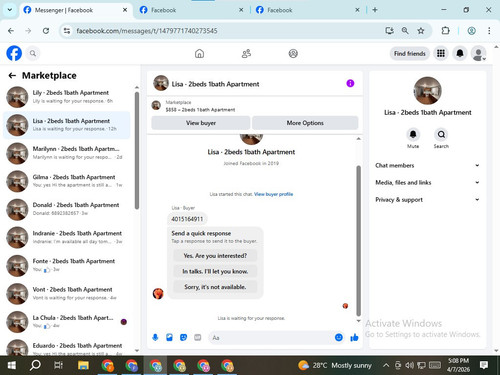Open Indranie - 2beds 1bath Apartment chat
Viewport: 500px width, 375px height.
coord(67,237)
